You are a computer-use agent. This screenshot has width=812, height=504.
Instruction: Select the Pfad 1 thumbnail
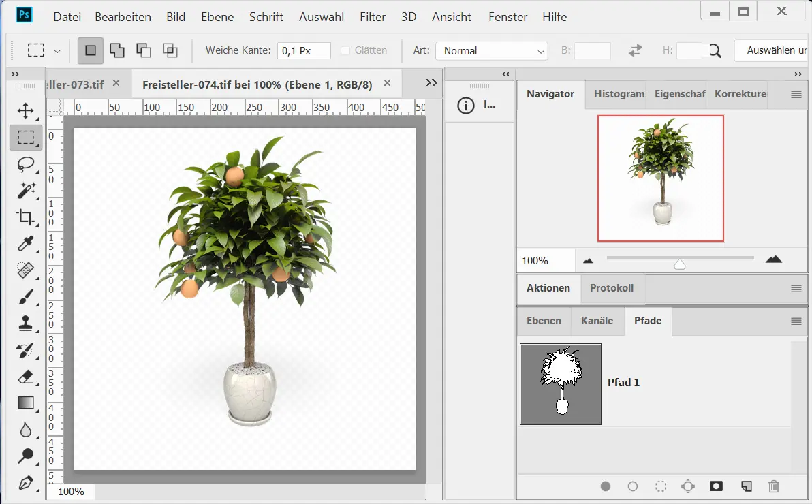click(x=561, y=384)
